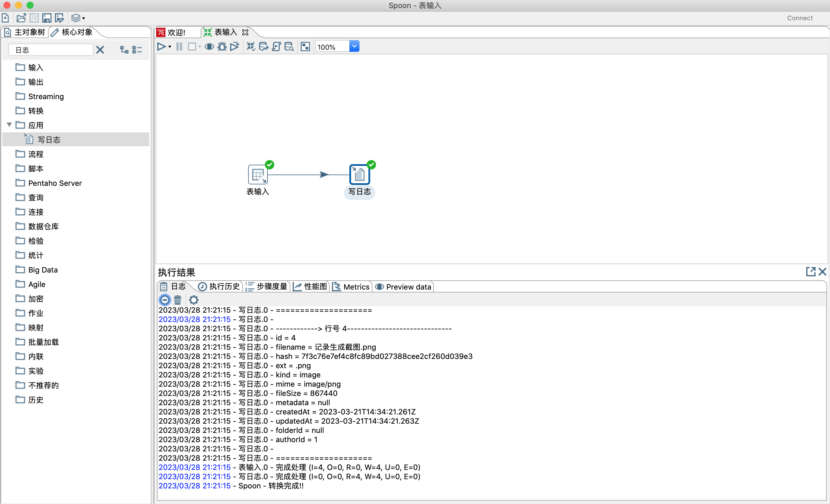
Task: Toggle preview with the eye icon
Action: coord(209,47)
